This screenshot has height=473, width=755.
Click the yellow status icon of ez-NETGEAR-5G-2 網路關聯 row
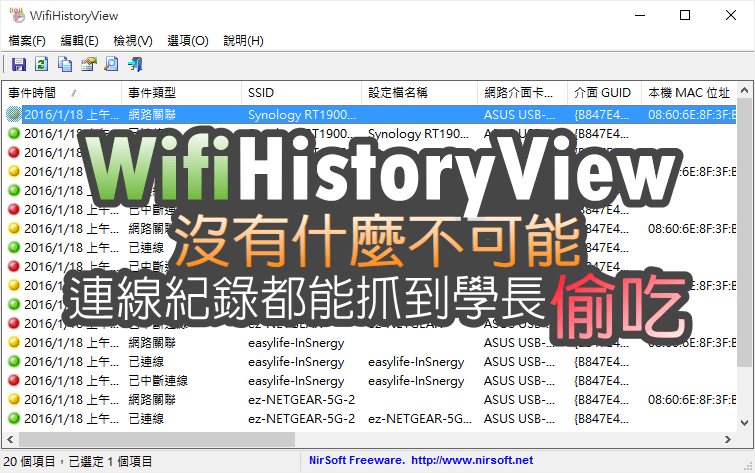[14, 399]
